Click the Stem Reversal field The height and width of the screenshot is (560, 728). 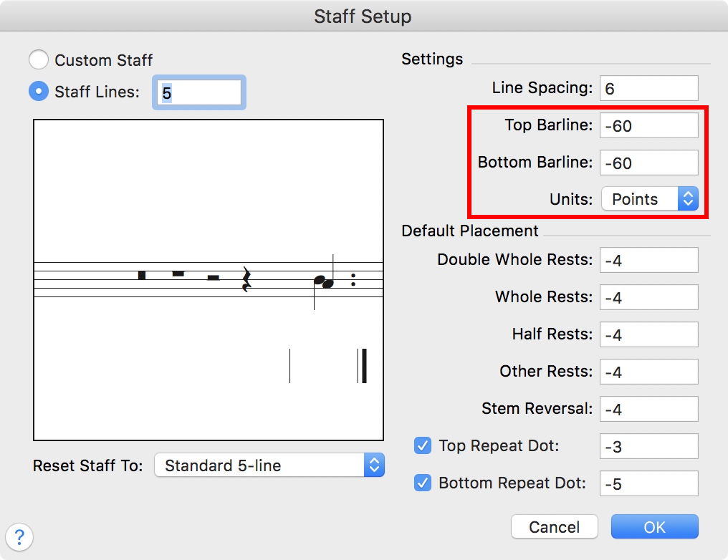click(x=648, y=409)
